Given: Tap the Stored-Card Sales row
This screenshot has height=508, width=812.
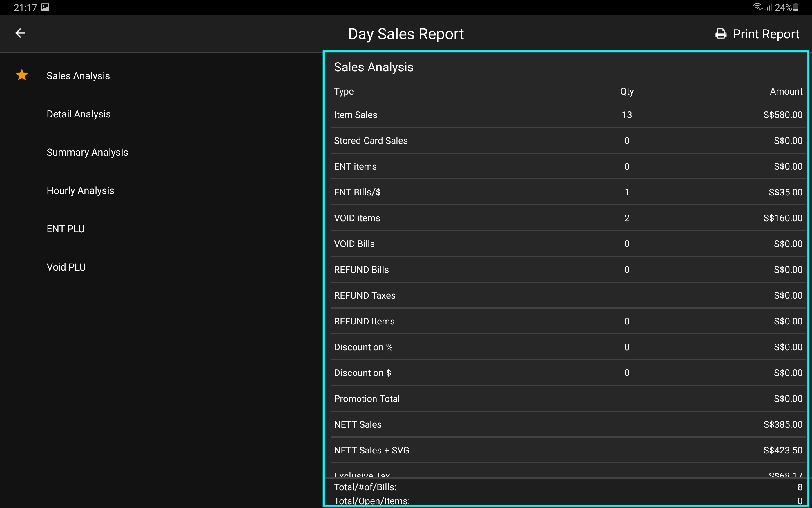Looking at the screenshot, I should (x=568, y=141).
